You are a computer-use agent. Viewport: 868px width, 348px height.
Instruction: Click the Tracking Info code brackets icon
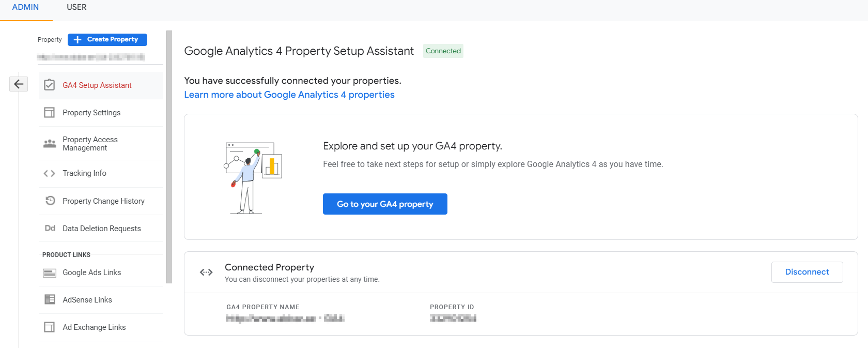point(50,173)
